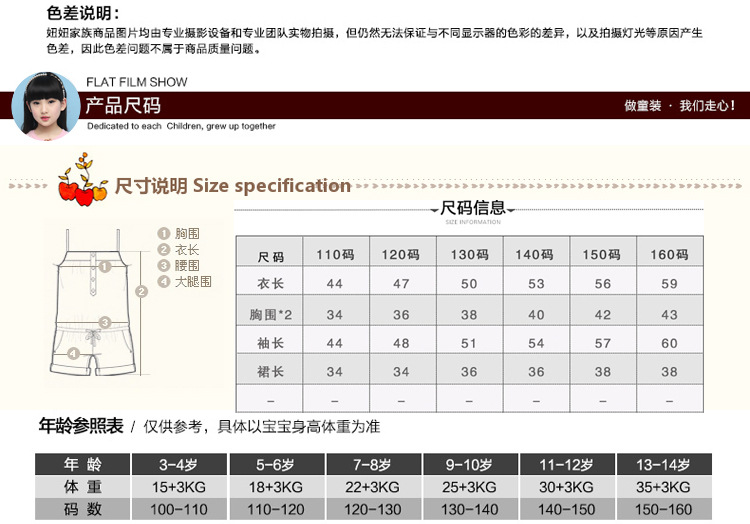Click the 体重 row header

(x=82, y=487)
